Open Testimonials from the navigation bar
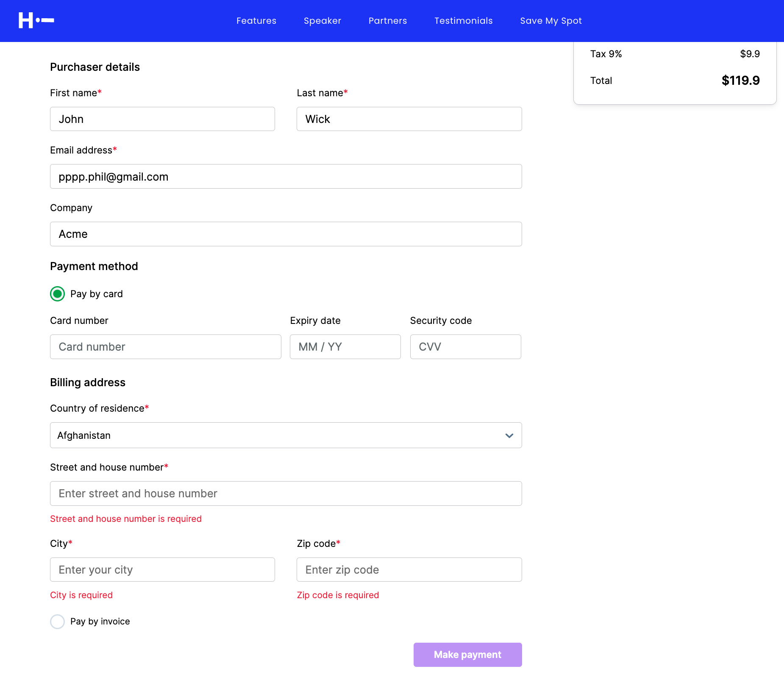Image resolution: width=784 pixels, height=680 pixels. tap(464, 21)
